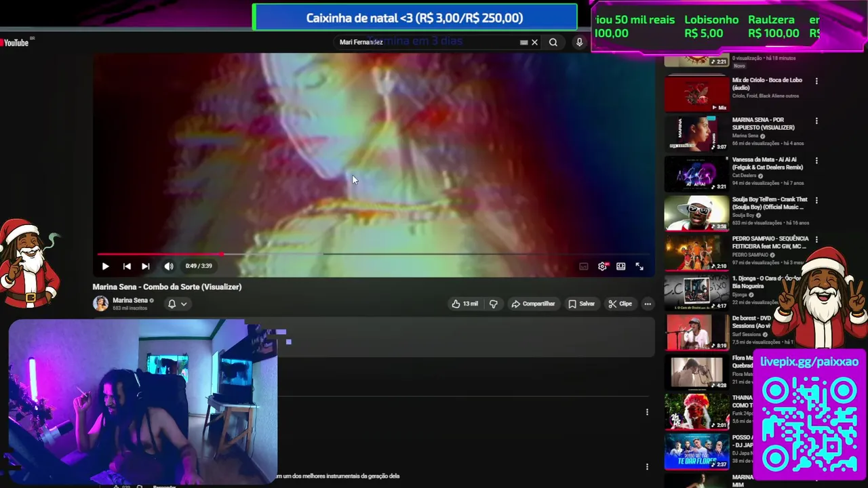Mute the video player volume
This screenshot has height=488, width=868.
(168, 266)
